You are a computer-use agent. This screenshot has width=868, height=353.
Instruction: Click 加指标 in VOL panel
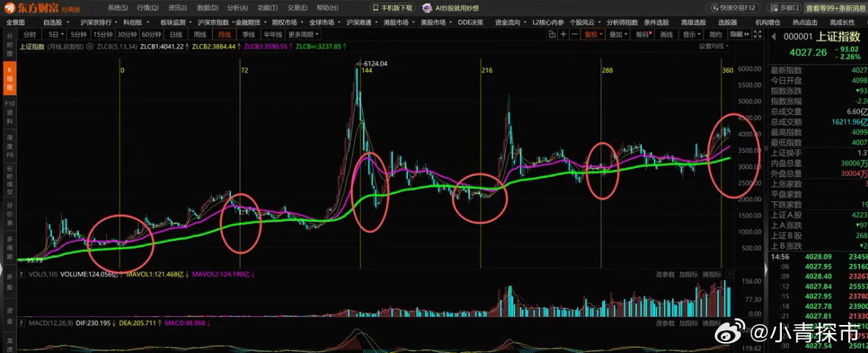point(688,274)
